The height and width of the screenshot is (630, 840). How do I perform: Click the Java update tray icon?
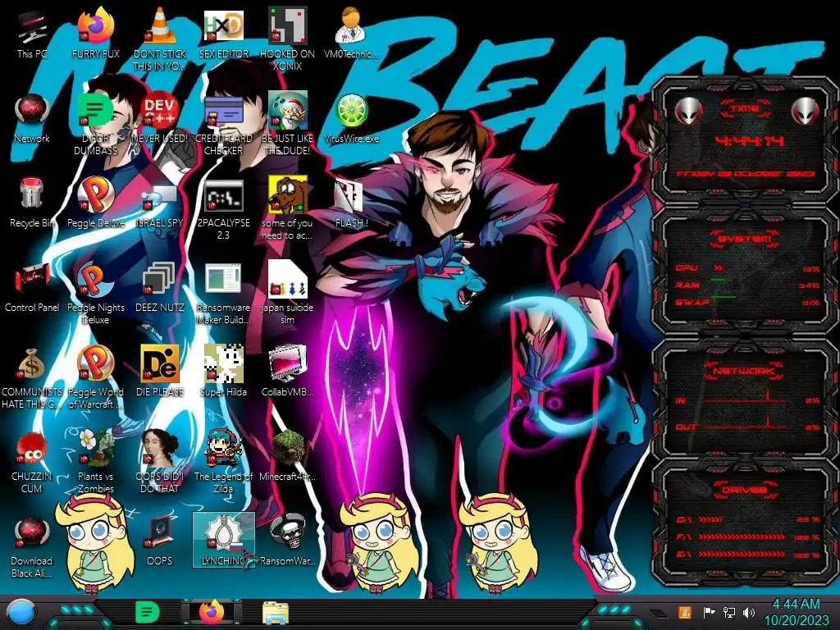(x=685, y=612)
